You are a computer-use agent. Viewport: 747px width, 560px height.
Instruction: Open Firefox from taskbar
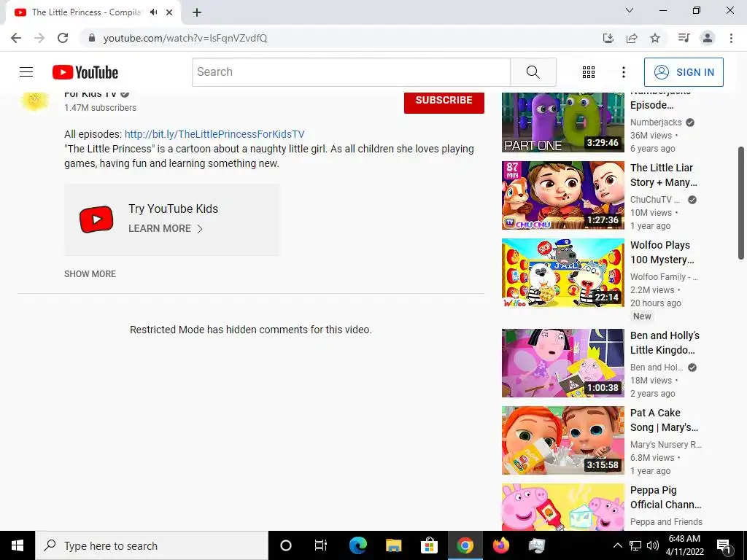tap(500, 545)
